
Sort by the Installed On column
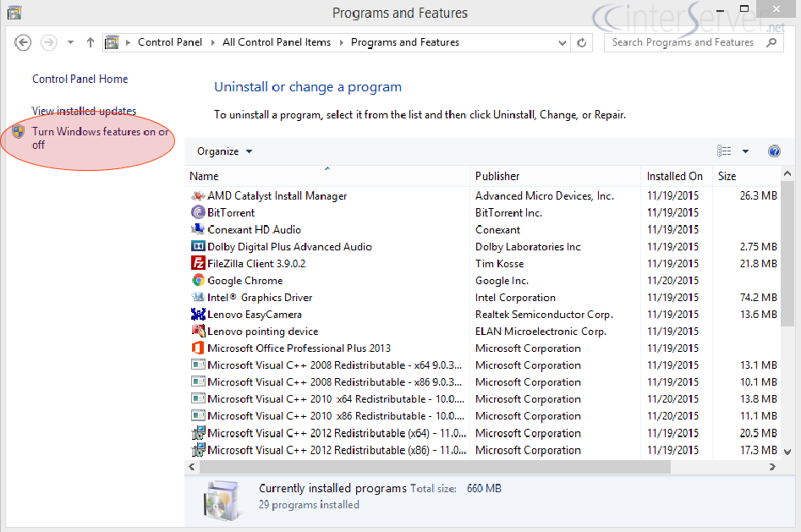click(676, 176)
